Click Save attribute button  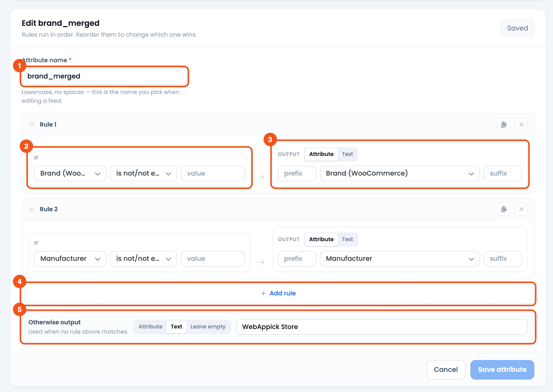[x=502, y=370]
